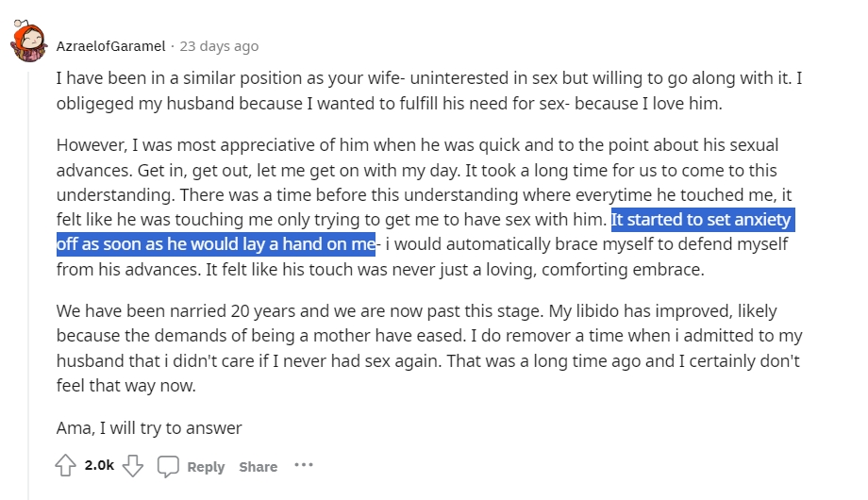Click the Share button
This screenshot has width=868, height=500.
tap(258, 467)
